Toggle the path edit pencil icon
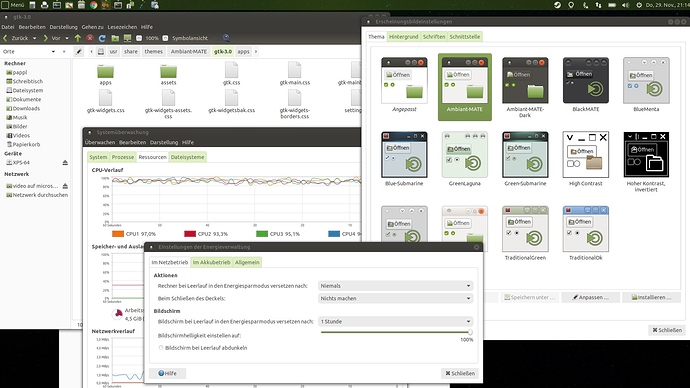This screenshot has width=690, height=388. click(79, 51)
